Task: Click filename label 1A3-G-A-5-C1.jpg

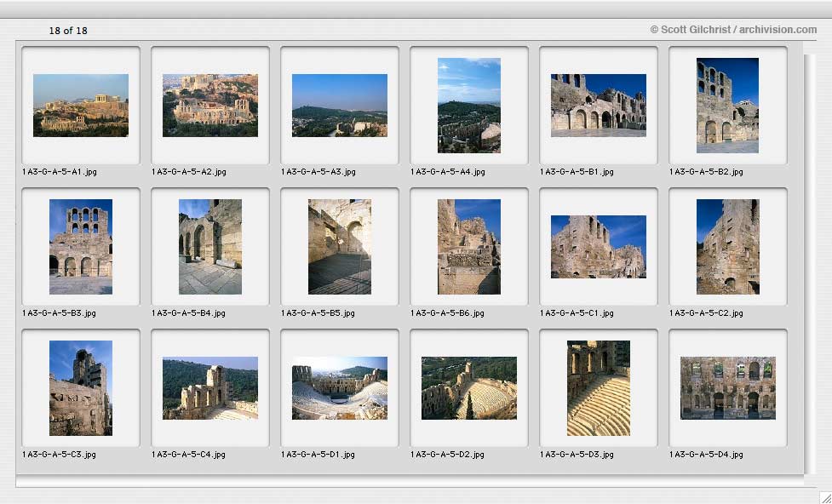Action: pos(577,313)
